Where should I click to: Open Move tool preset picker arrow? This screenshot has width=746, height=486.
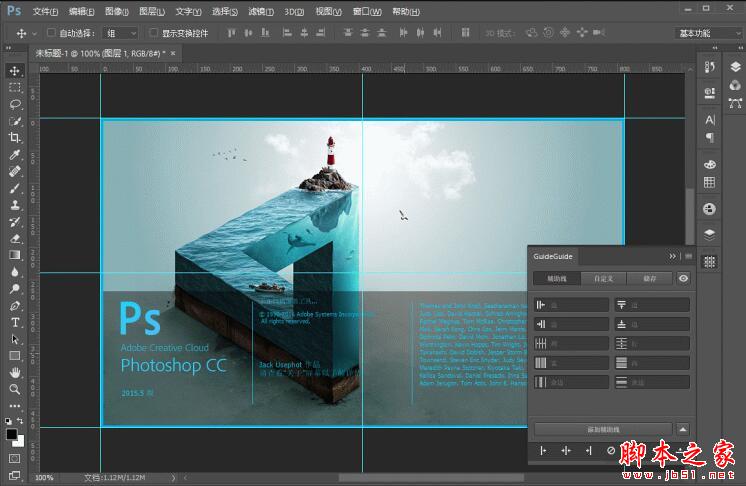(x=34, y=34)
